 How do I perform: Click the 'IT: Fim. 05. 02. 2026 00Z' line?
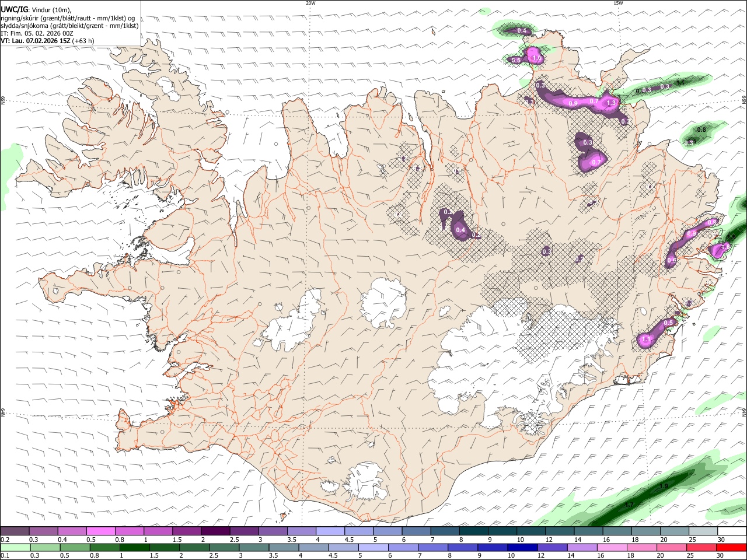point(37,33)
